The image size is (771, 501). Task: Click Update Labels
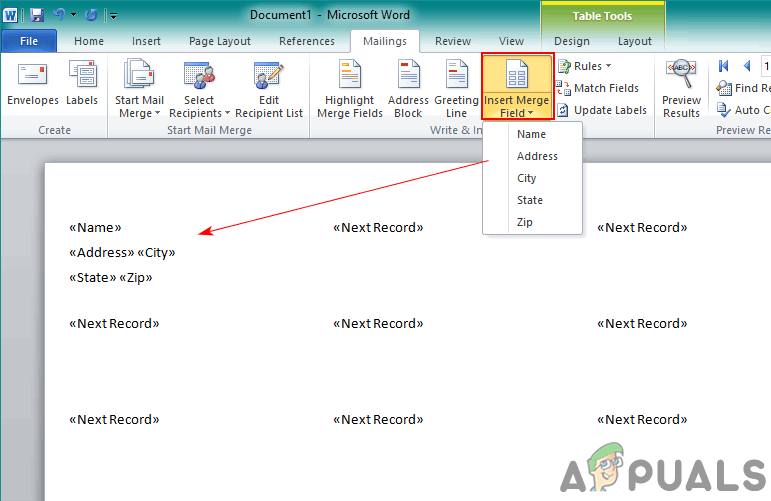pyautogui.click(x=601, y=110)
